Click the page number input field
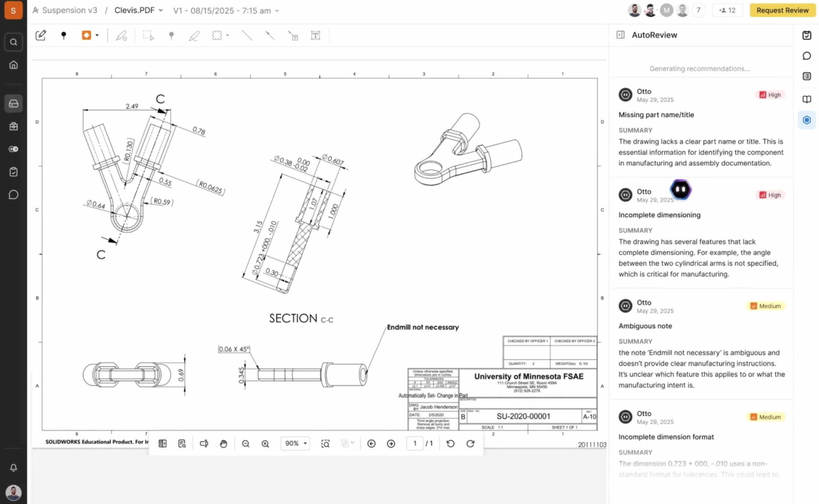The width and height of the screenshot is (819, 504). pyautogui.click(x=415, y=444)
